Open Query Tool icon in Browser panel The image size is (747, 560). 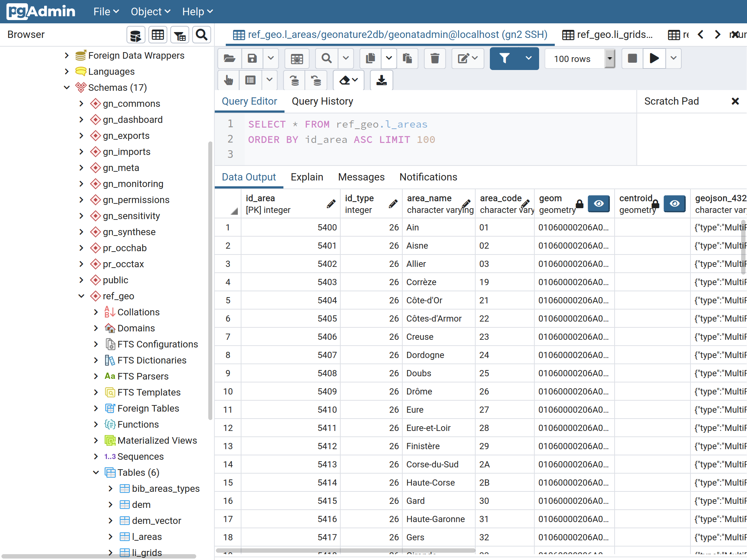[x=136, y=35]
